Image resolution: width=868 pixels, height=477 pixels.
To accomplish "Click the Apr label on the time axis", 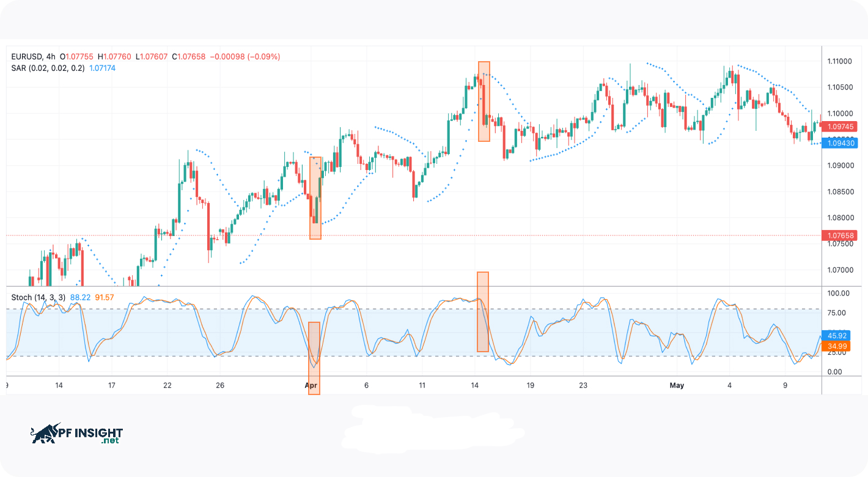I will pos(311,385).
